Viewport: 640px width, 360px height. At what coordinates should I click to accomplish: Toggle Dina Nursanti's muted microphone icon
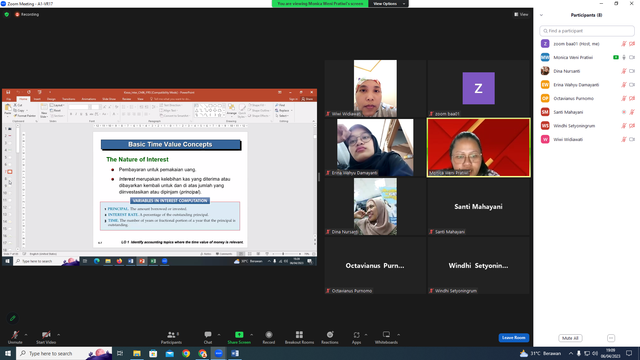[x=624, y=71]
